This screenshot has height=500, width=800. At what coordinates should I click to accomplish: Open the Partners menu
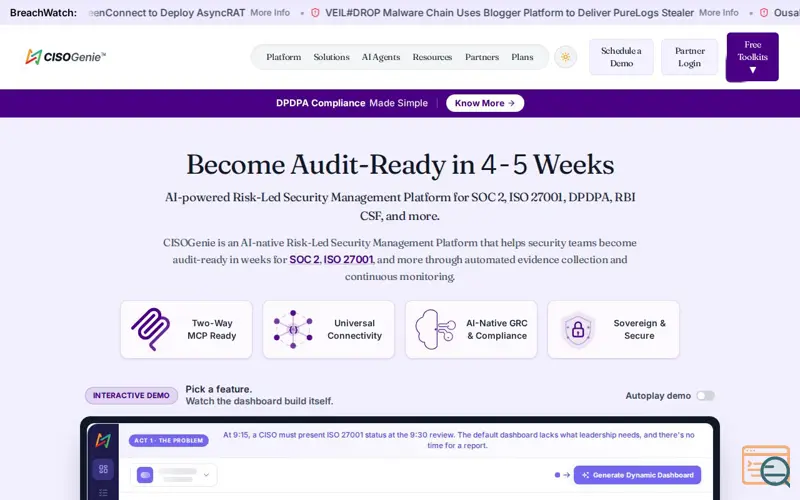[482, 57]
